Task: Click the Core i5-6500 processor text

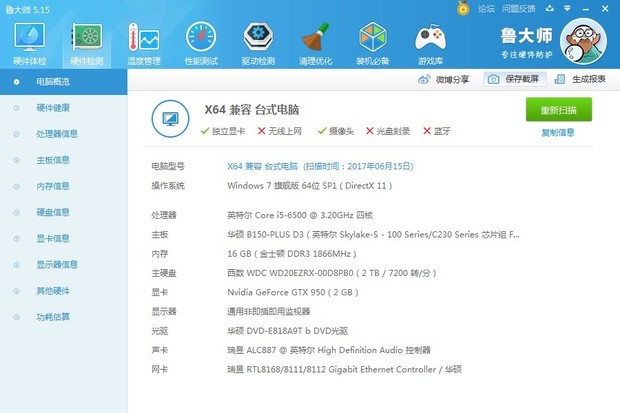Action: pyautogui.click(x=300, y=215)
